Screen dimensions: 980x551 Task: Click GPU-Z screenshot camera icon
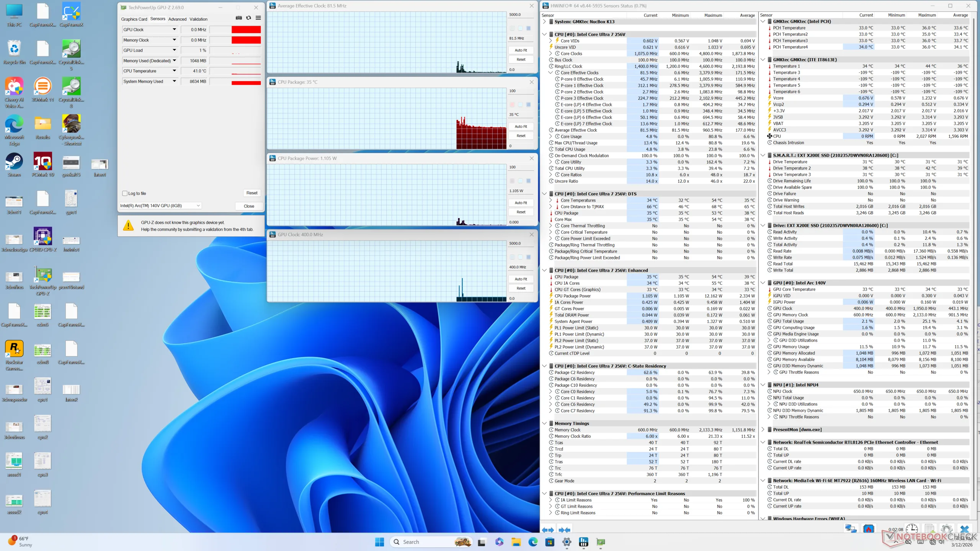click(239, 18)
